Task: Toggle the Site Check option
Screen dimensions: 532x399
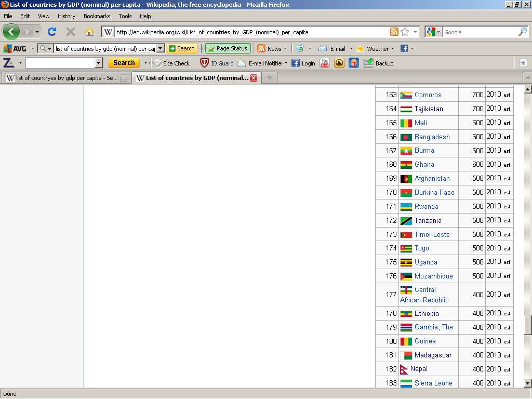Action: coord(171,63)
